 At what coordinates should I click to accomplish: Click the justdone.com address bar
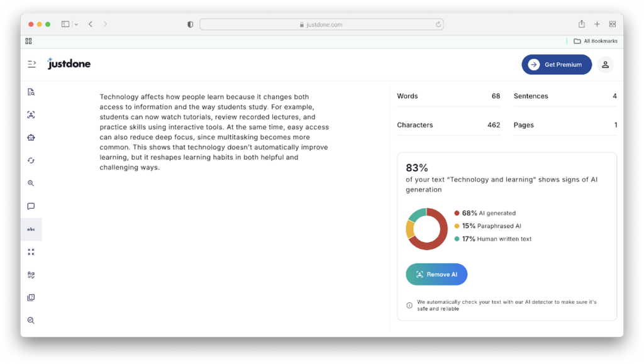tap(321, 25)
